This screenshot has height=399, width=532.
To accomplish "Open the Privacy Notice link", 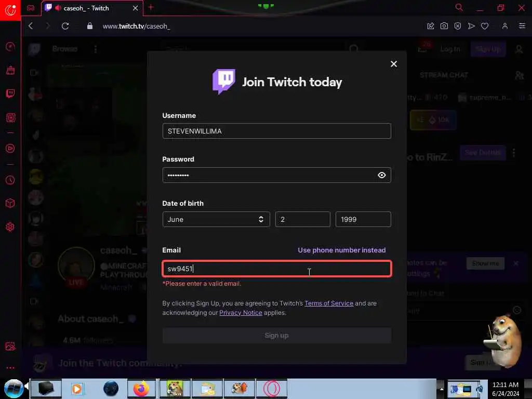I will [241, 313].
